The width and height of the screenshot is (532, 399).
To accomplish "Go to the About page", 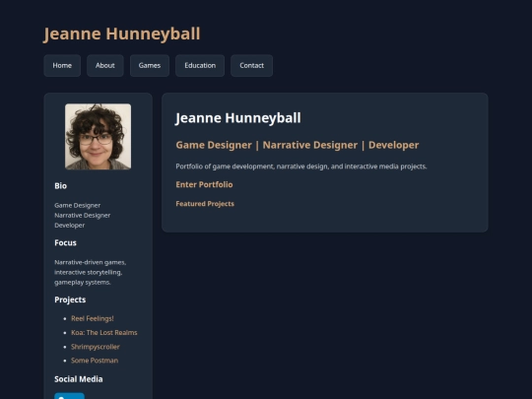I will [x=105, y=65].
